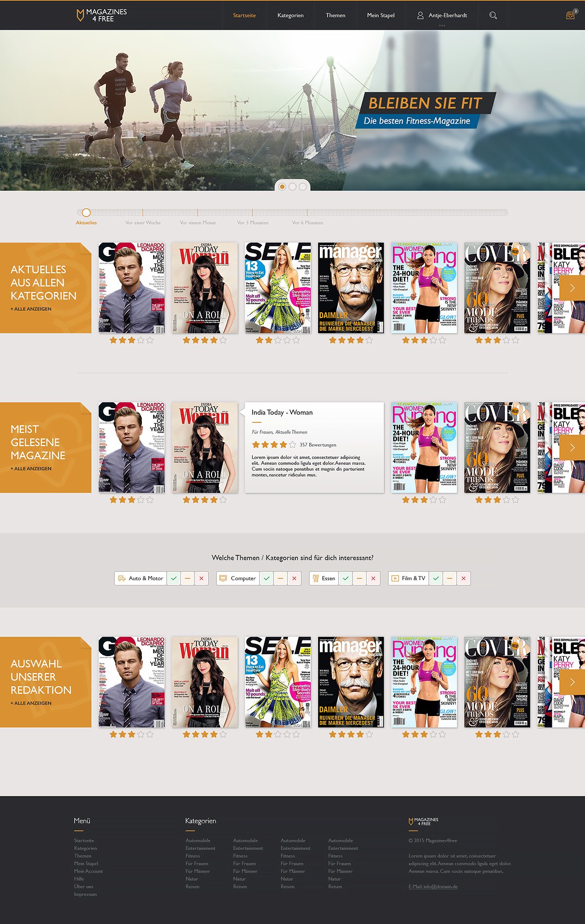Open India Today Woman cover in Meist Gelesene row

point(205,448)
